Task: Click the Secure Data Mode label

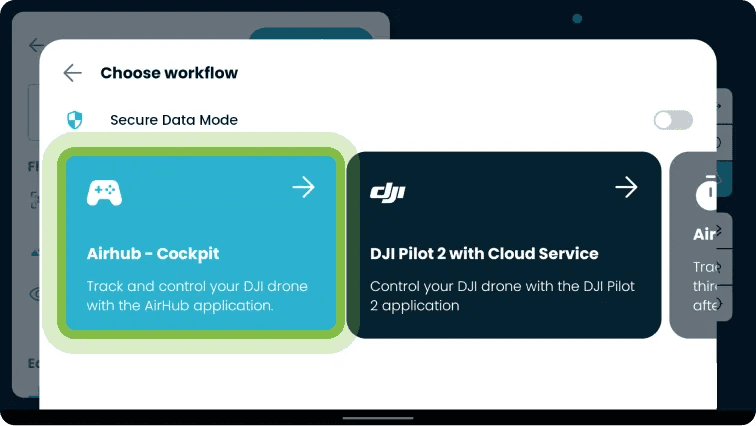Action: pyautogui.click(x=174, y=120)
